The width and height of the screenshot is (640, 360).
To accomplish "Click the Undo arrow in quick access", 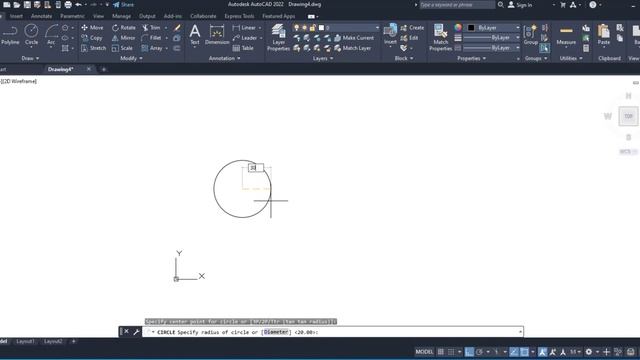I will coord(78,4).
